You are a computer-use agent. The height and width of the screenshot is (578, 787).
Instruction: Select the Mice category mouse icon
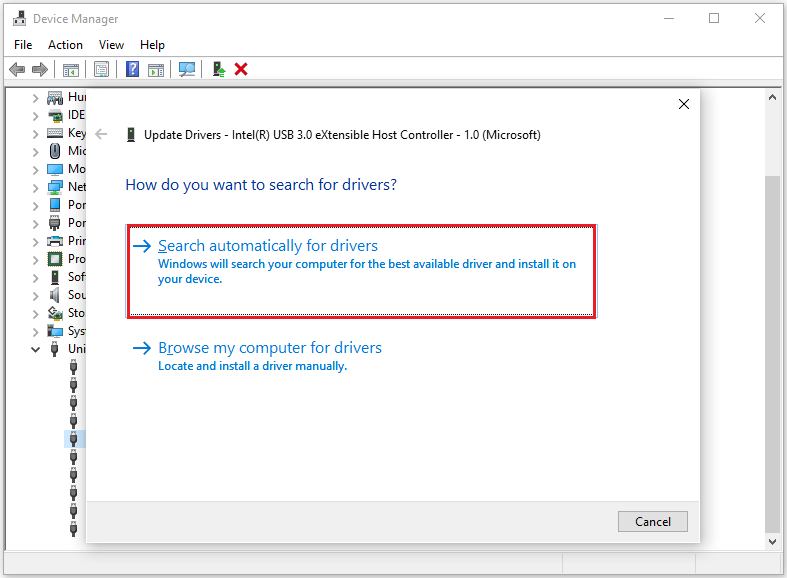55,151
